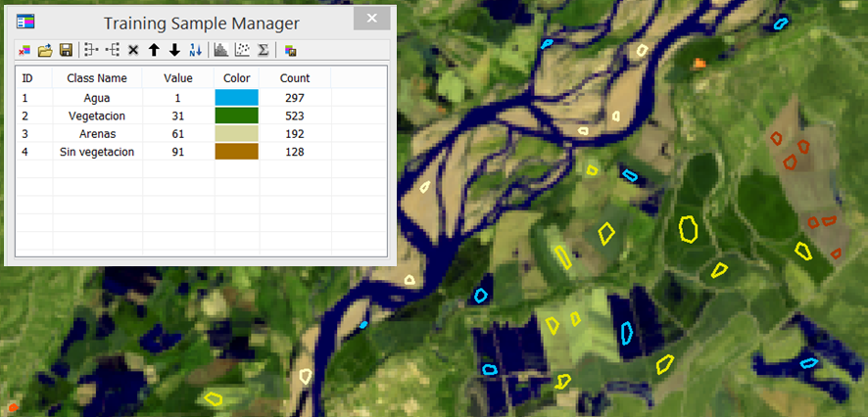Change the beige color of the Arenas class

click(236, 134)
